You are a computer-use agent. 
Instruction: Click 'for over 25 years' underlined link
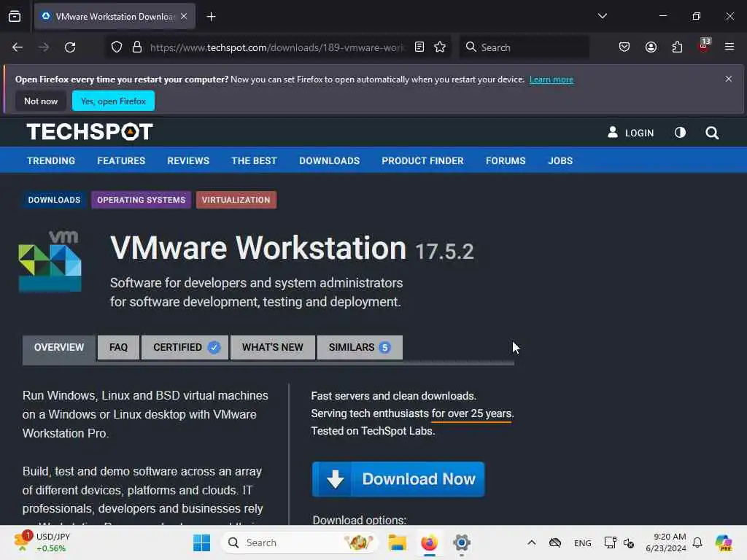click(472, 414)
